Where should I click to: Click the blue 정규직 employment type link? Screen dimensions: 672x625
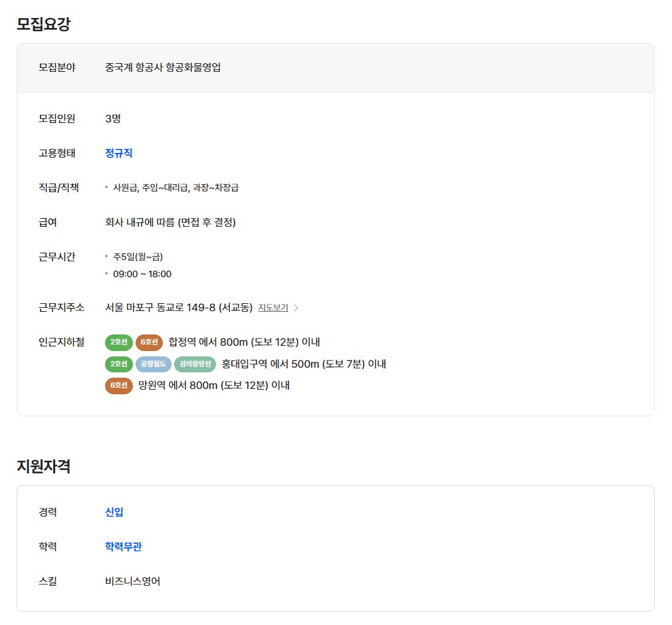[119, 153]
